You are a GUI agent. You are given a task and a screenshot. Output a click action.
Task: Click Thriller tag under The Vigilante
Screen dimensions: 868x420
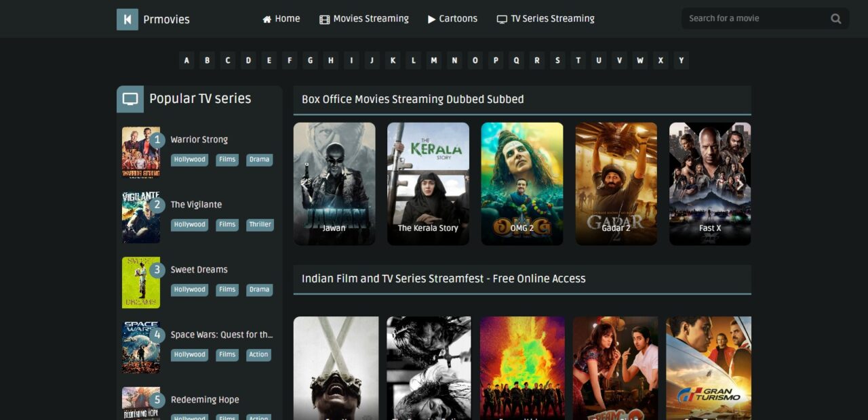point(260,225)
